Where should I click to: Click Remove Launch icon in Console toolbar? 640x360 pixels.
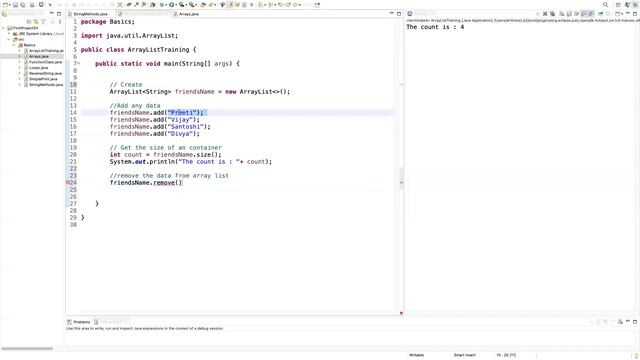(545, 13)
